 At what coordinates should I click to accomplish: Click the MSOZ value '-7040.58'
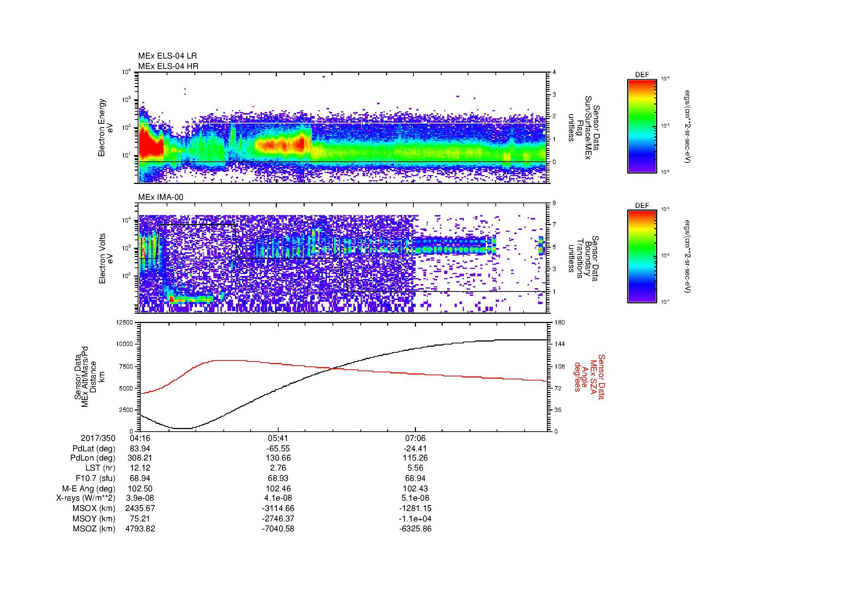click(278, 529)
